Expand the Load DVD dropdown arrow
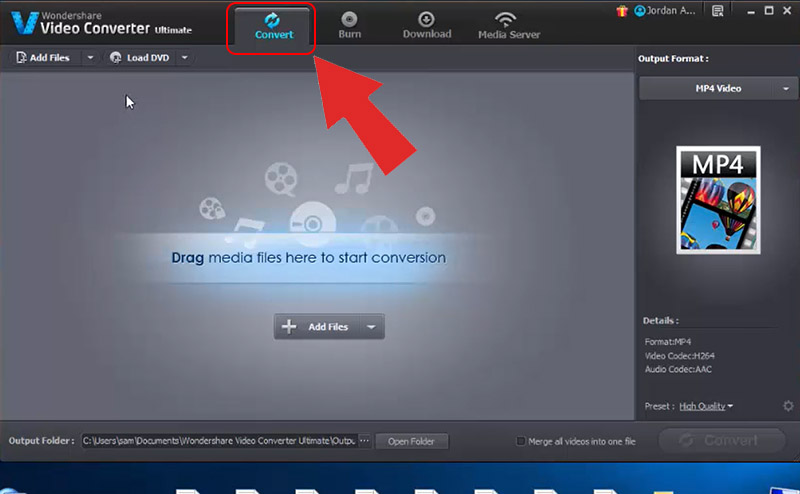This screenshot has height=494, width=800. 184,58
